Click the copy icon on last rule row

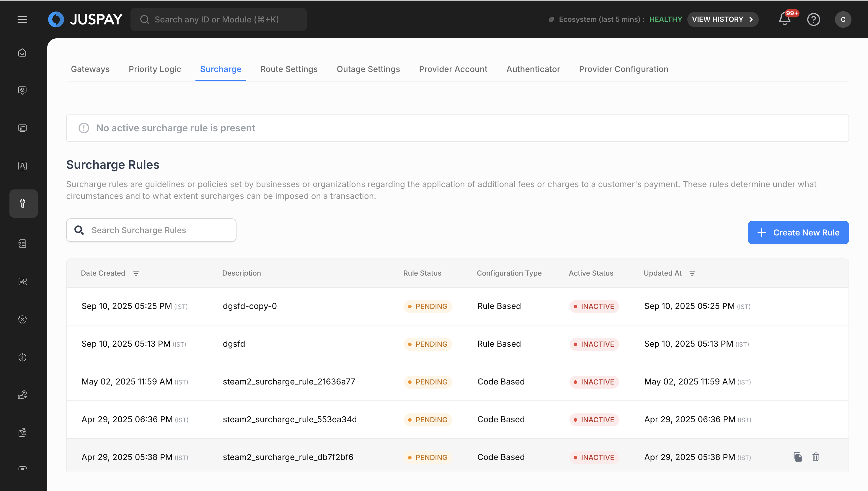pyautogui.click(x=797, y=457)
